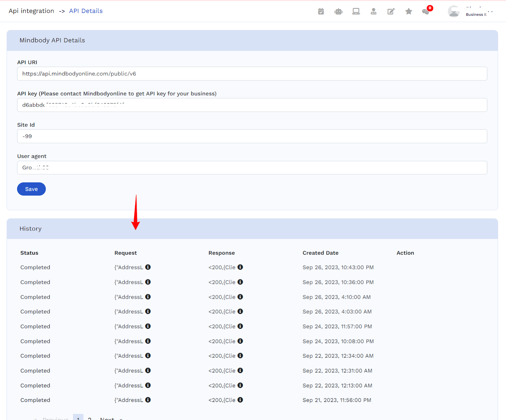Viewport: 506px width, 420px height.
Task: Show request info for Sep 24, 11:57:00 PM row
Action: [148, 326]
